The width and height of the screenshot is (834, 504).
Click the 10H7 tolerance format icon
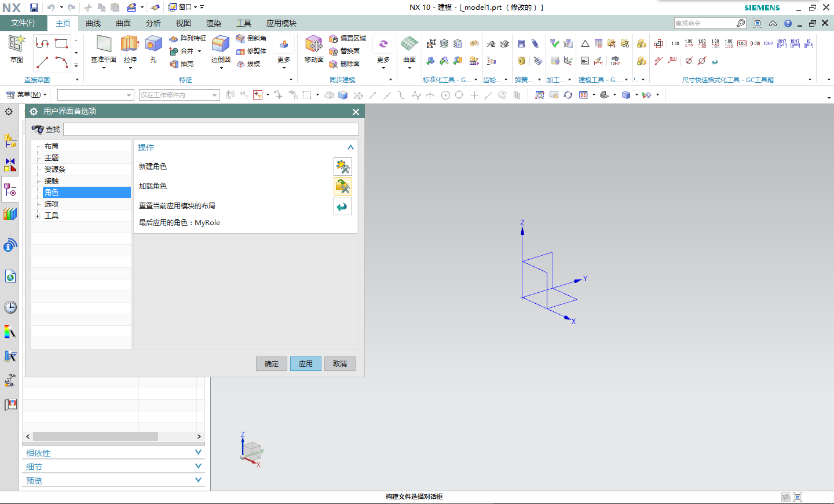pyautogui.click(x=768, y=43)
